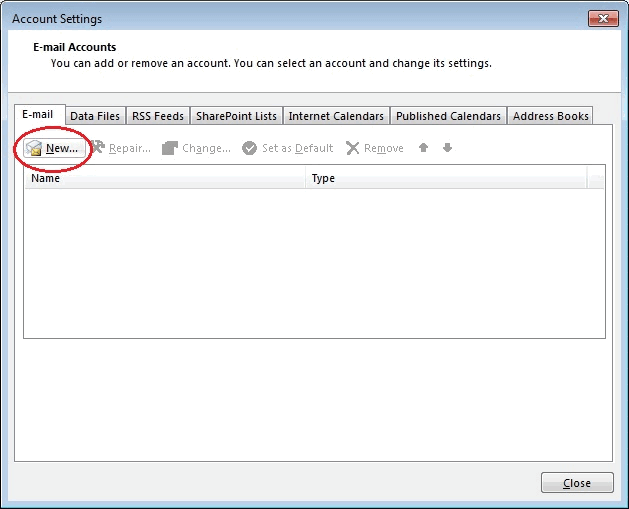Switch to the Address Books tab
The width and height of the screenshot is (629, 509).
pos(550,116)
